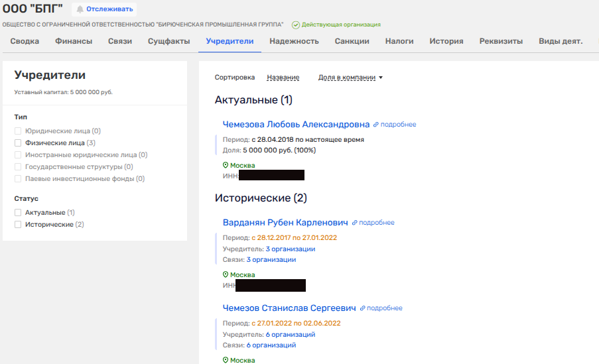Open Чемезов's 6 организаций connections link
Image resolution: width=599 pixels, height=364 pixels.
pos(271,345)
